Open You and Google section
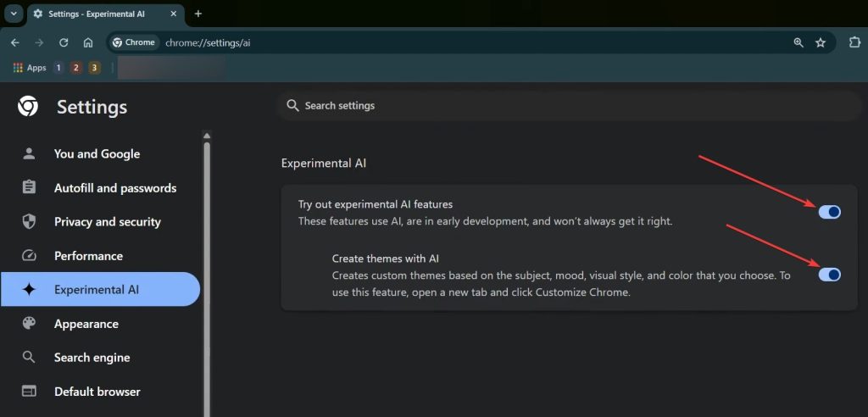Image resolution: width=868 pixels, height=417 pixels. 100,154
